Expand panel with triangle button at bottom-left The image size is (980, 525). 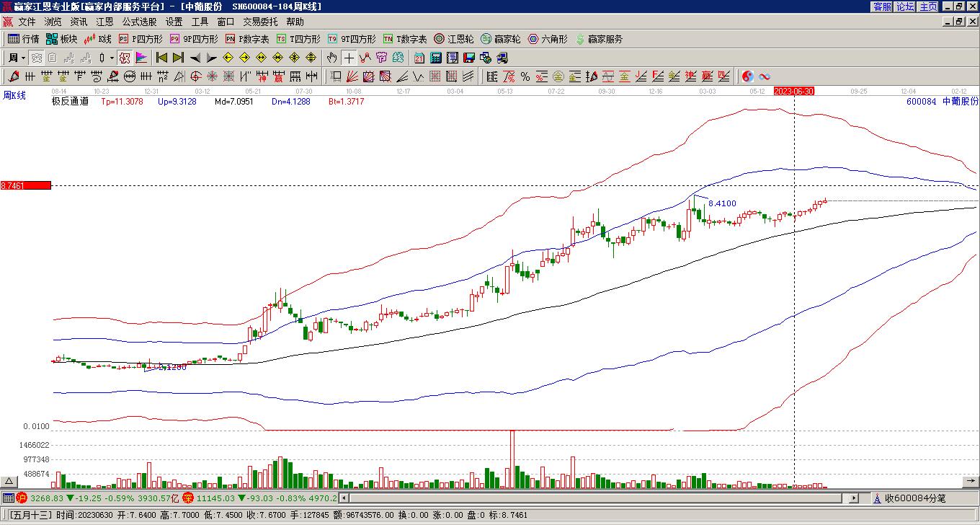pos(9,481)
